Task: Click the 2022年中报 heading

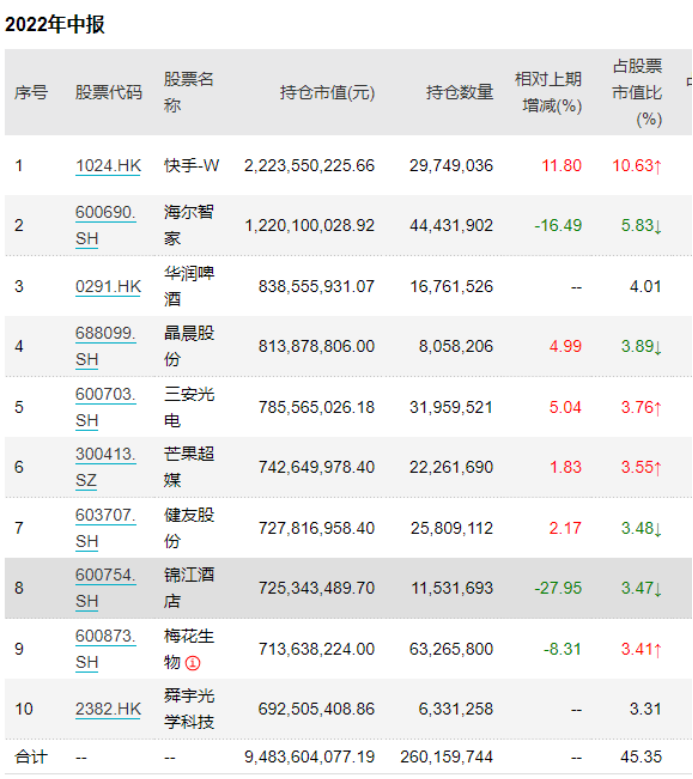Action: pyautogui.click(x=55, y=25)
